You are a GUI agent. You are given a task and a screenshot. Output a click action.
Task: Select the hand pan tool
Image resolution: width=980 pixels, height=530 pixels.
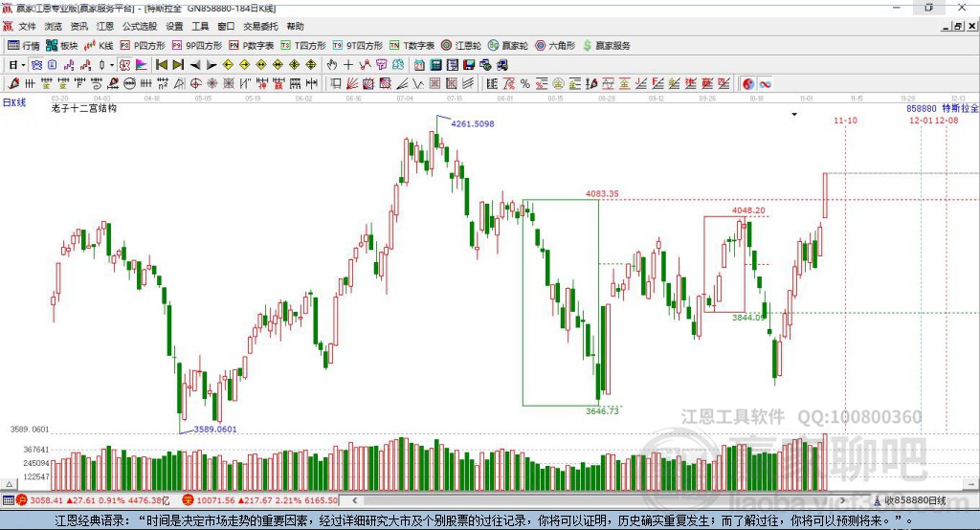tap(332, 65)
